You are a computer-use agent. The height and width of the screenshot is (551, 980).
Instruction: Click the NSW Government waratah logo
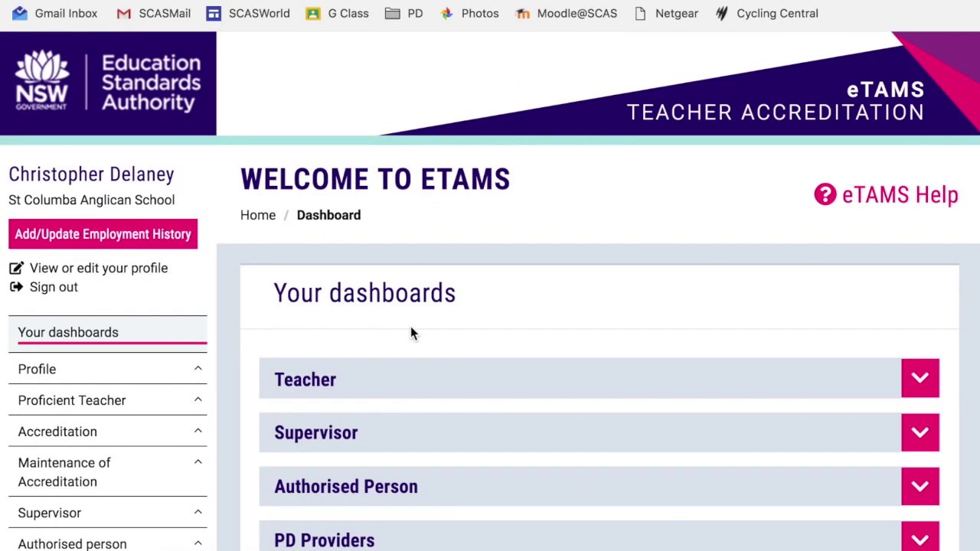[x=42, y=80]
